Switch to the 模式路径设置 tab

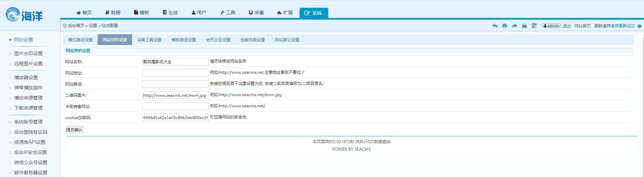click(x=80, y=40)
